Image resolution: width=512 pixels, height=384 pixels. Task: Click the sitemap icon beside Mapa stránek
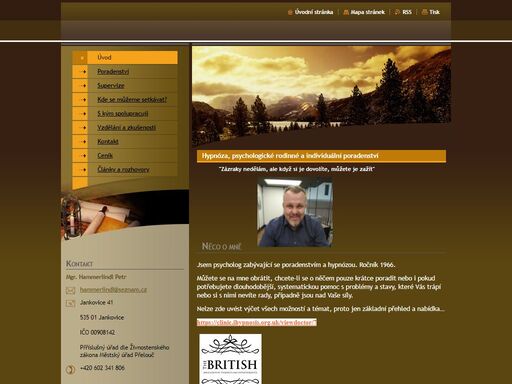(346, 12)
